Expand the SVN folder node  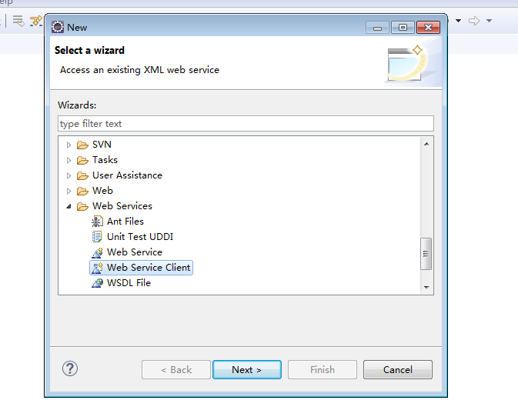69,145
